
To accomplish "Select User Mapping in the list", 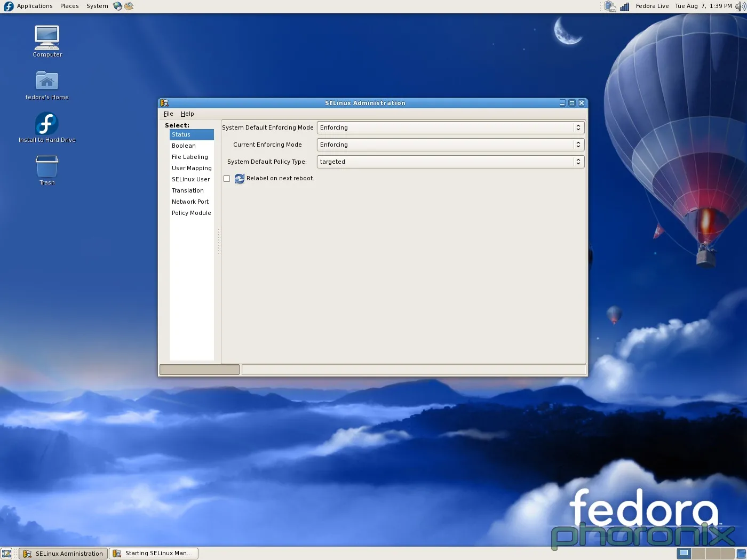I will [x=192, y=168].
